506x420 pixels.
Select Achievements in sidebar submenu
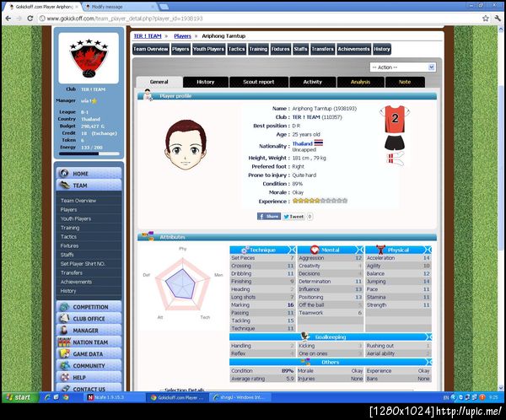(x=76, y=282)
